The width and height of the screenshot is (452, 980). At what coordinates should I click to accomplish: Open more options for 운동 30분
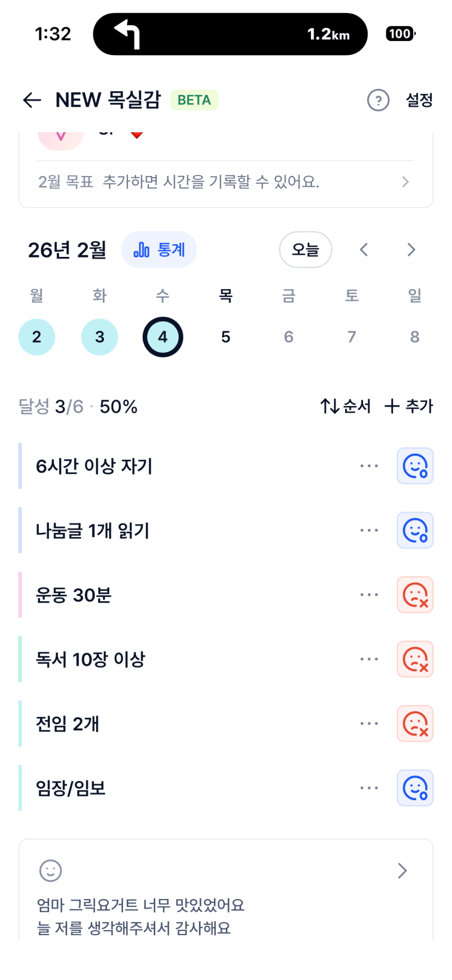[x=369, y=595]
